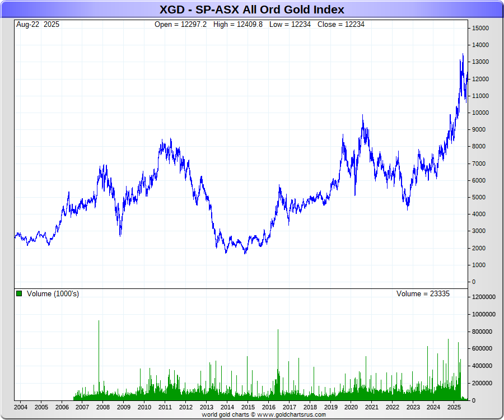Click the 2011 year label
Viewport: 504px width, 420px height.
[165, 407]
